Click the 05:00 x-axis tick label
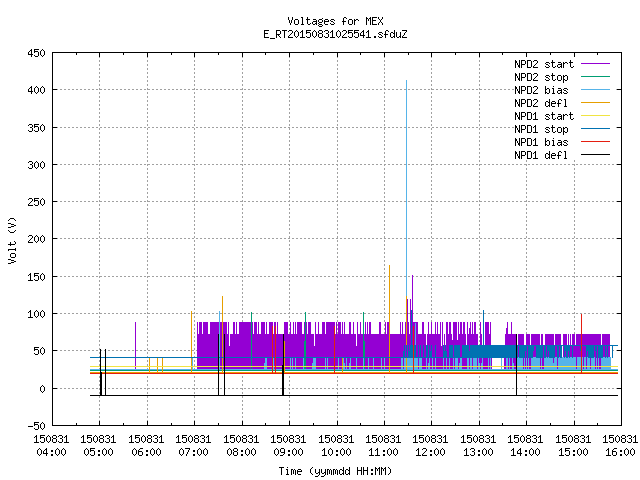Screen dimensions: 640x480 98,452
